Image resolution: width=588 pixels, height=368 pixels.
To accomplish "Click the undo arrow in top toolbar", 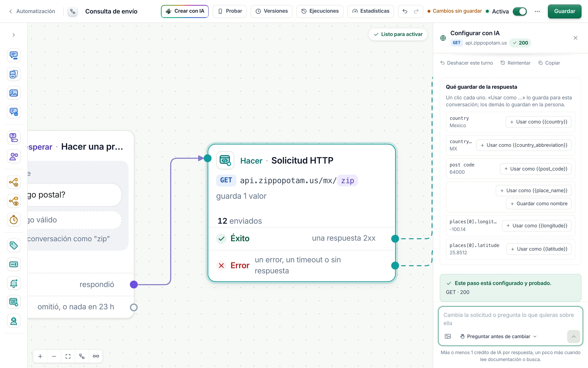I will click(404, 11).
